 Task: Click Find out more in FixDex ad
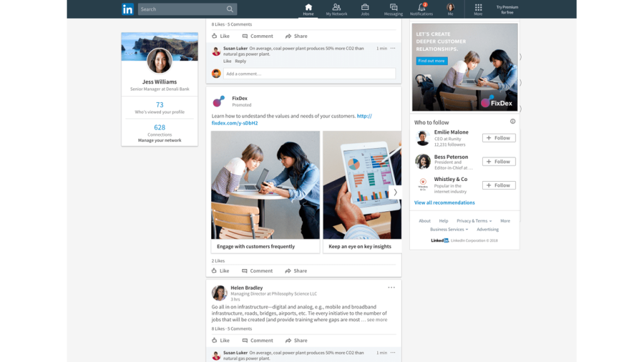[431, 61]
